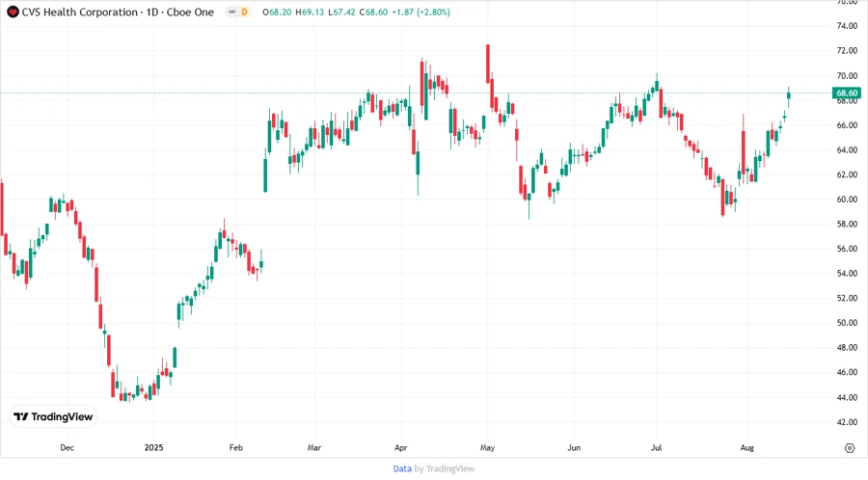Screen dimensions: 868x480
Task: Click the 2025 label on time axis
Action: [154, 447]
